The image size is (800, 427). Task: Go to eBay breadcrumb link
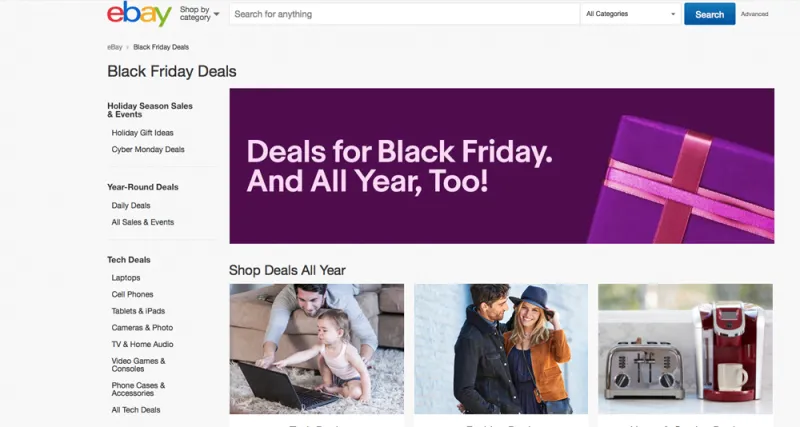[x=115, y=47]
